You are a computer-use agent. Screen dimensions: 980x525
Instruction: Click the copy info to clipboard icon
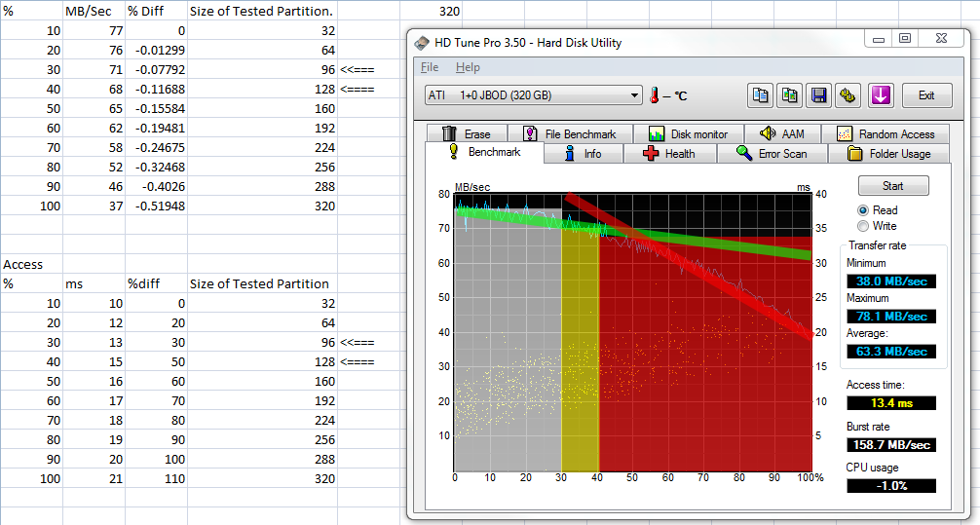760,95
